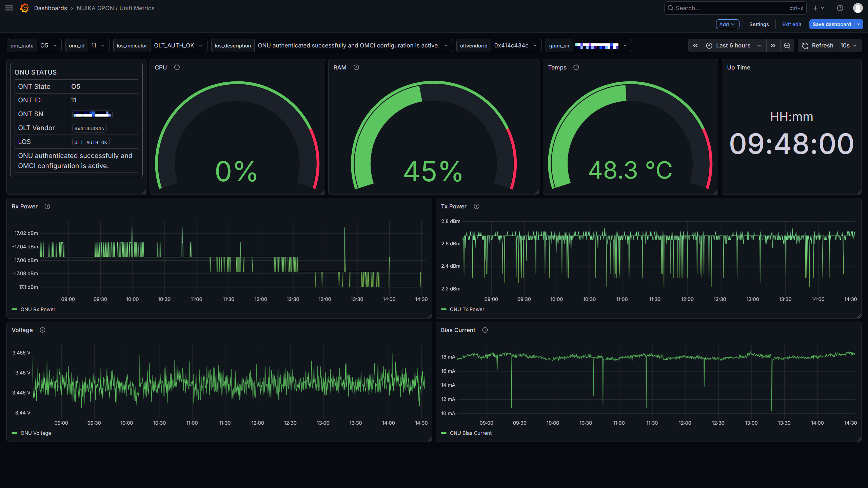This screenshot has width=868, height=488.
Task: Open the Add dropdown menu
Action: (x=727, y=24)
